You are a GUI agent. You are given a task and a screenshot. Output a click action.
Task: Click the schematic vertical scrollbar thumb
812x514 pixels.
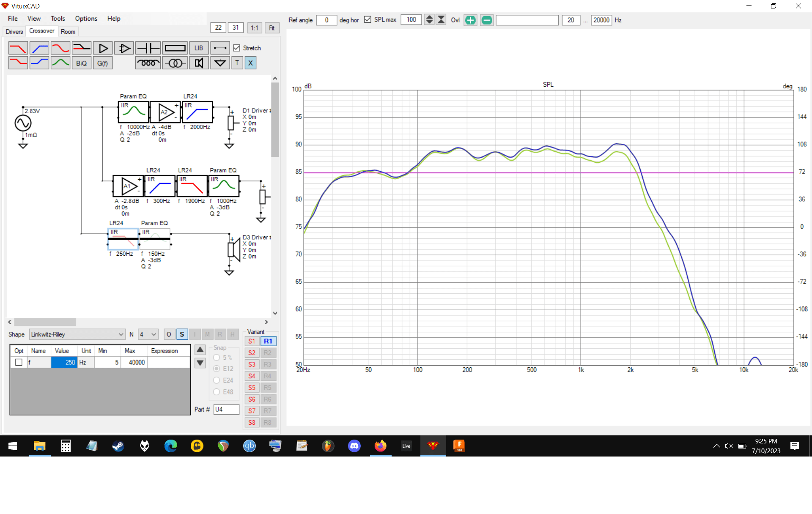275,120
